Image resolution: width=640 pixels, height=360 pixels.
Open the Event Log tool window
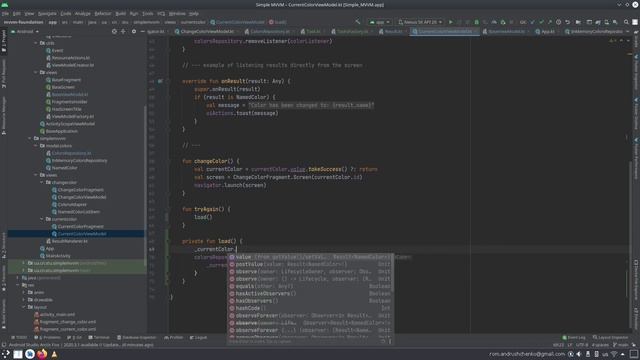coord(574,338)
